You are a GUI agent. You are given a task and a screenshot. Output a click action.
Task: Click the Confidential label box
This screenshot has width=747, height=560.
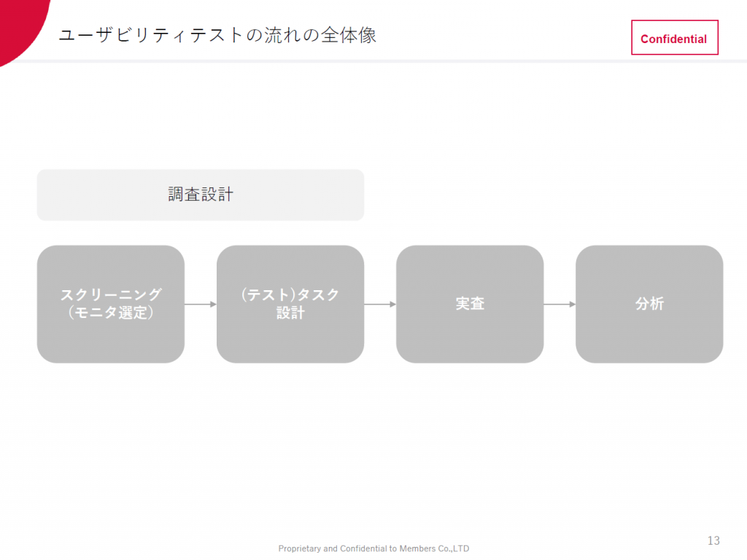pos(675,38)
